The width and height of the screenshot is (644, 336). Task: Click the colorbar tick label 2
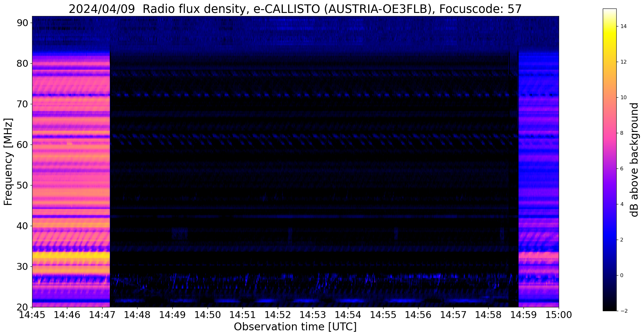pyautogui.click(x=621, y=240)
